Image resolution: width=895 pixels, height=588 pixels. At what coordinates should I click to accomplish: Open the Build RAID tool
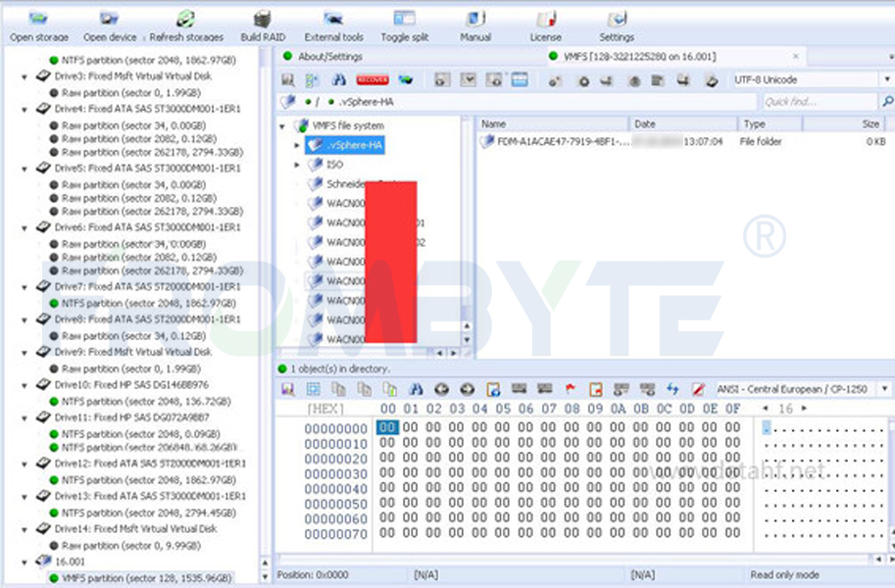[263, 26]
